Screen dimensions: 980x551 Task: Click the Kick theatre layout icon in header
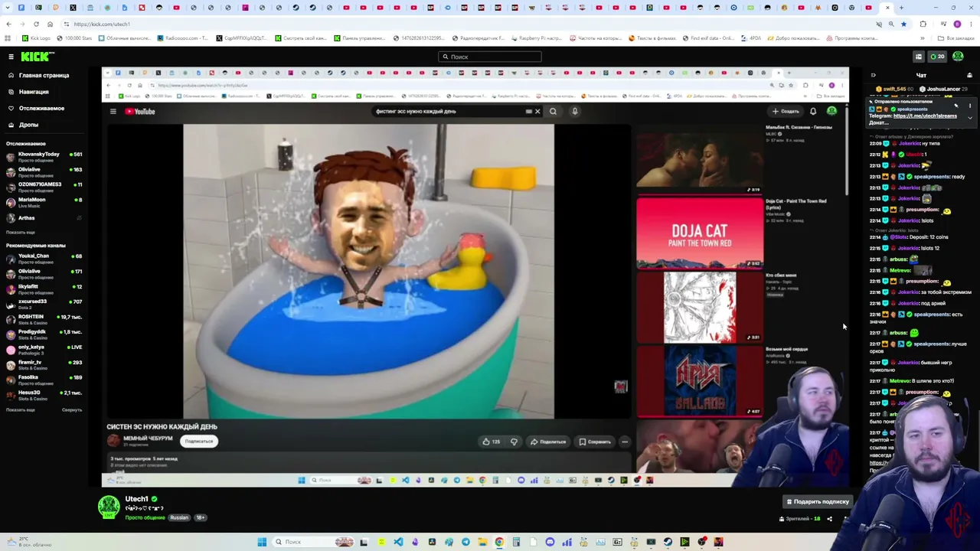point(919,57)
